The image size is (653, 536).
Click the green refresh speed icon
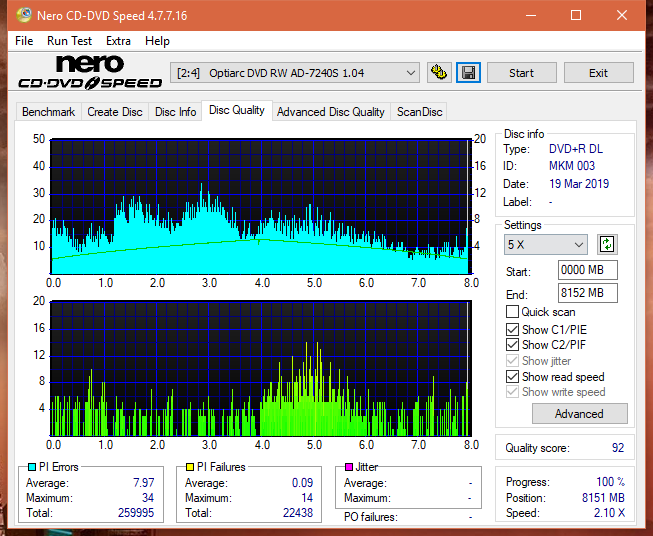click(x=607, y=244)
